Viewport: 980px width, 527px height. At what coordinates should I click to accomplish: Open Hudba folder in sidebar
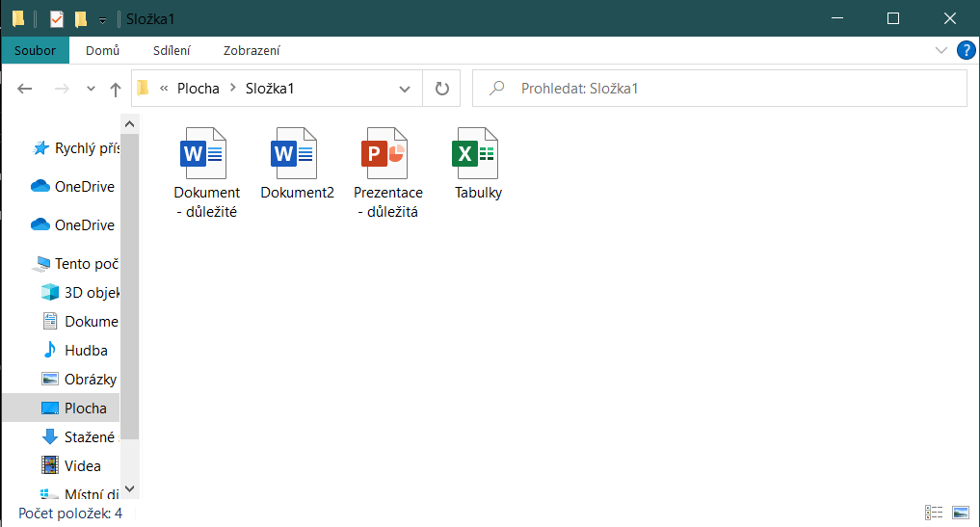[x=75, y=350]
